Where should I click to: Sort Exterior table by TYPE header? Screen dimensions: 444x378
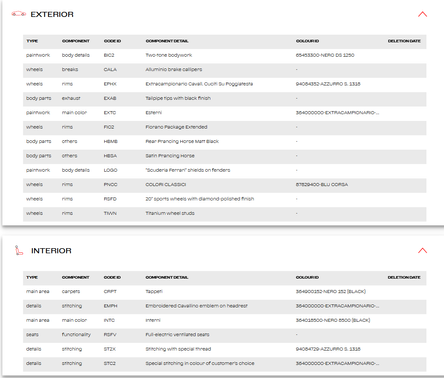[32, 41]
